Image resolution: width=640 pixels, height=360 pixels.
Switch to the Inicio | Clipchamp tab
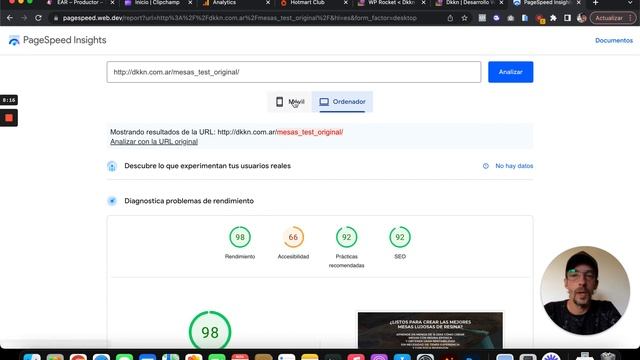pos(157,3)
